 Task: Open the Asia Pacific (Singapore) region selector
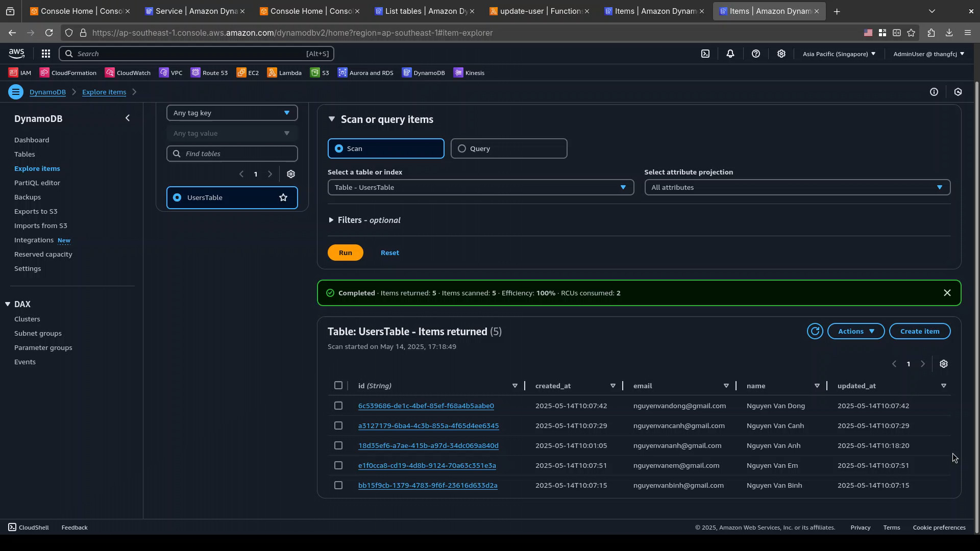839,54
